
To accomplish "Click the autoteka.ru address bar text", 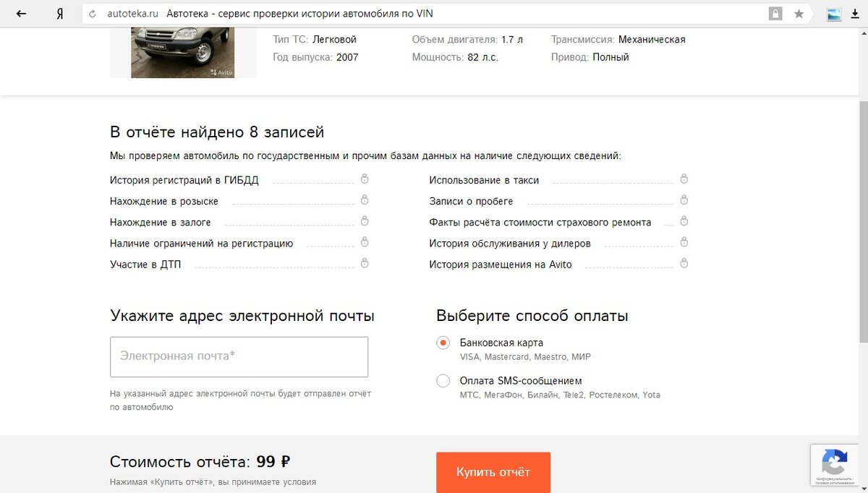I will (132, 14).
